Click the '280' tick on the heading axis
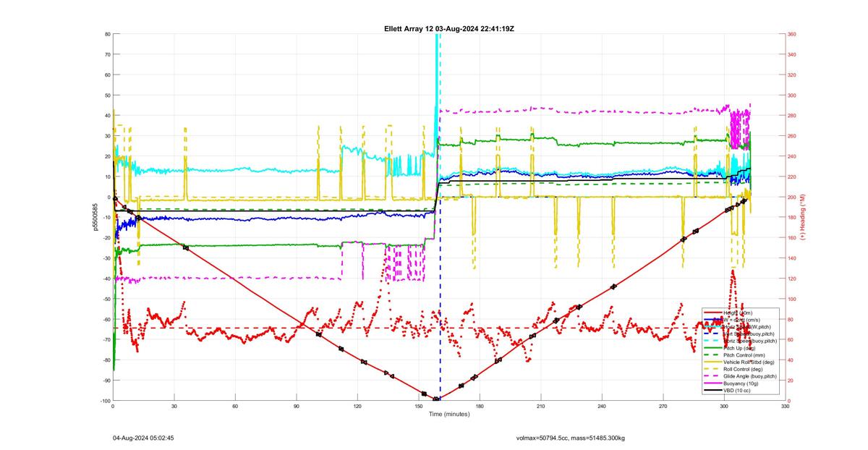 point(792,116)
